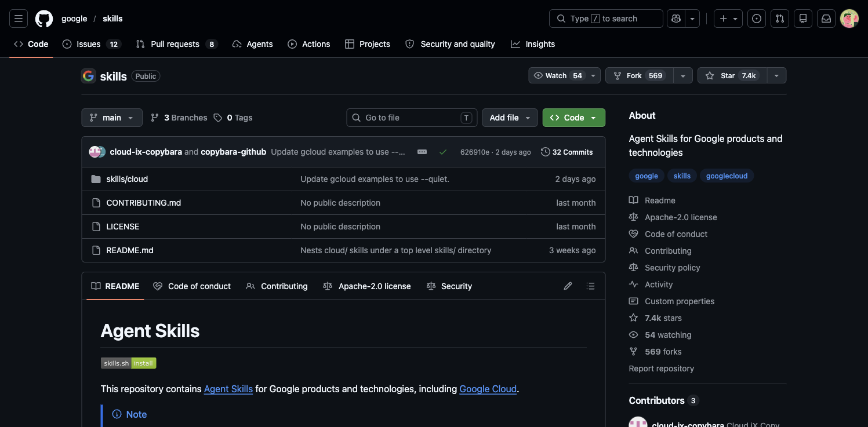Screen dimensions: 868x427
Task: Expand Copilot options dropdown arrow
Action: 692,19
